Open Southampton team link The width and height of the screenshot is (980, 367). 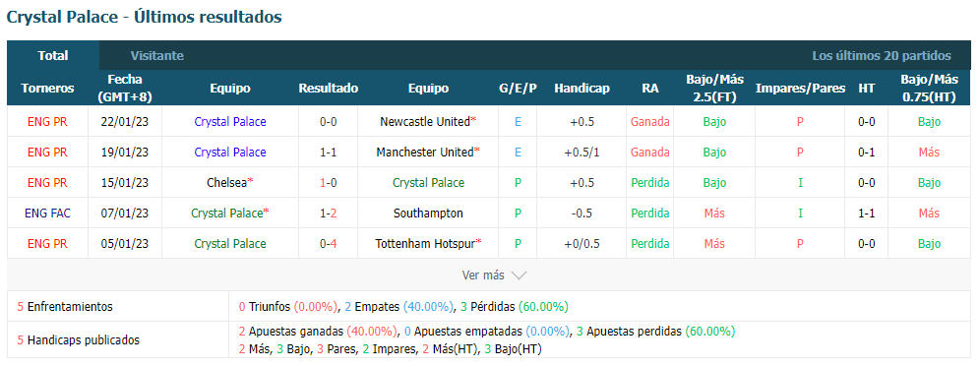(x=428, y=214)
